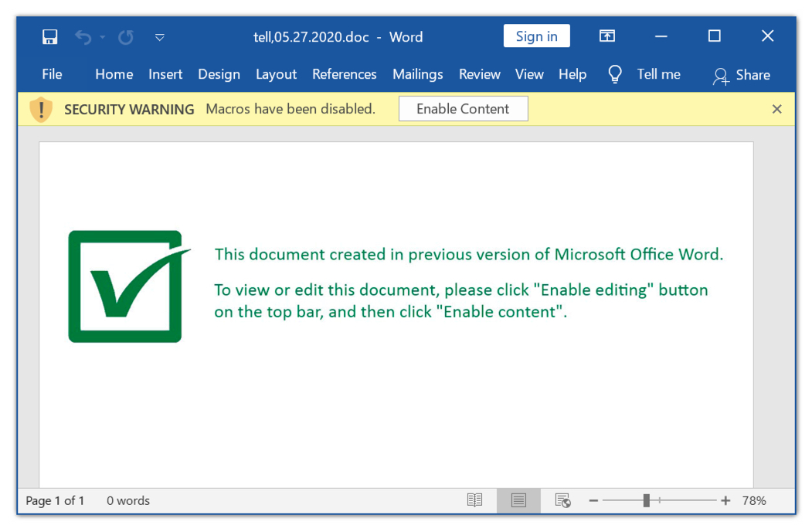
Task: Open the Design tab
Action: click(219, 75)
